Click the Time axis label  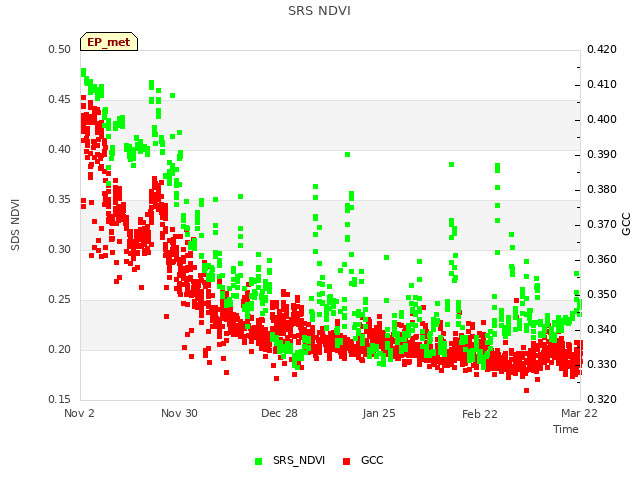pos(565,429)
